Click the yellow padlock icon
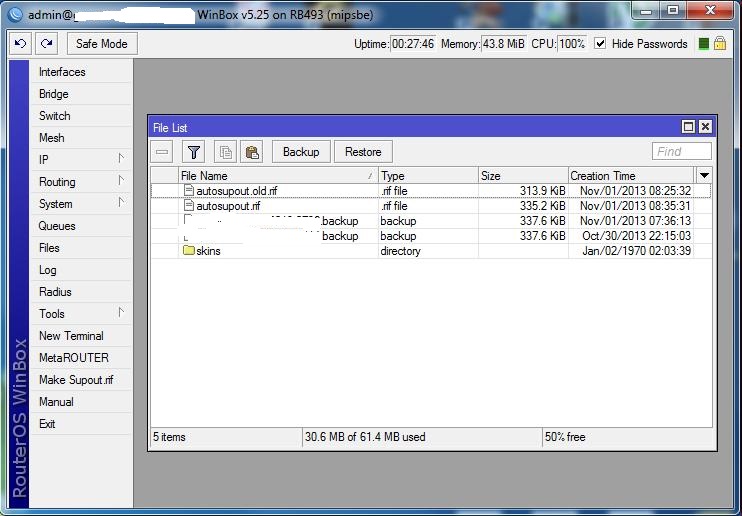The image size is (742, 516). 720,44
